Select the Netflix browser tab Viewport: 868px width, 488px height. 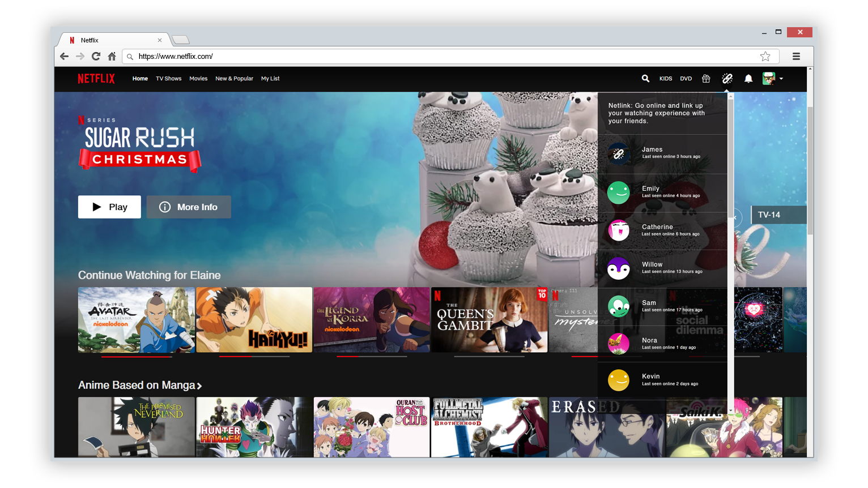pos(113,40)
